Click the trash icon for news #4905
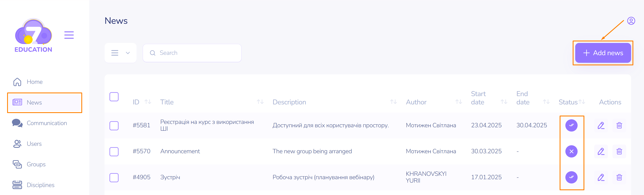The image size is (644, 195). tap(619, 178)
